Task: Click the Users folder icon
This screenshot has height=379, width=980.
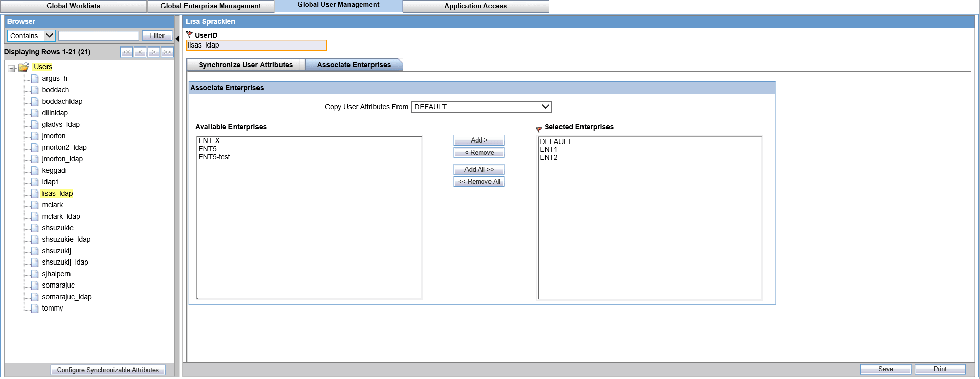Action: pos(24,67)
